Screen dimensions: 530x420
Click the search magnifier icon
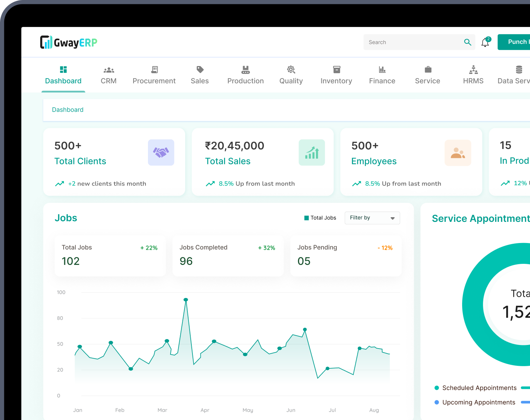pos(468,42)
